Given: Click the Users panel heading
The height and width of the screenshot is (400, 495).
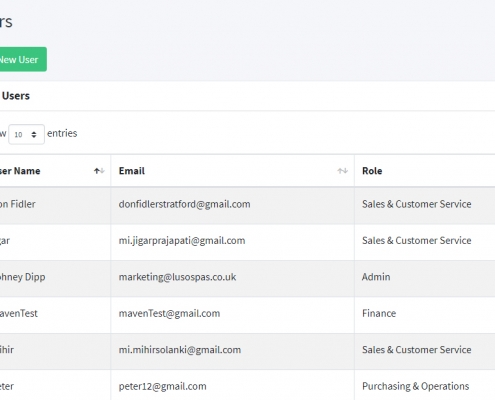Looking at the screenshot, I should pos(15,96).
